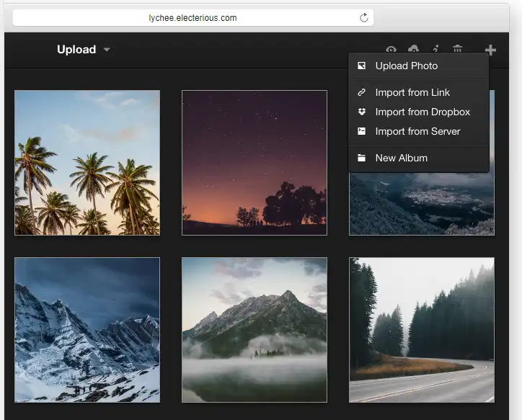Screen dimensions: 522x420
Task: Focus the lychee.electerious.com address bar
Action: click(193, 17)
